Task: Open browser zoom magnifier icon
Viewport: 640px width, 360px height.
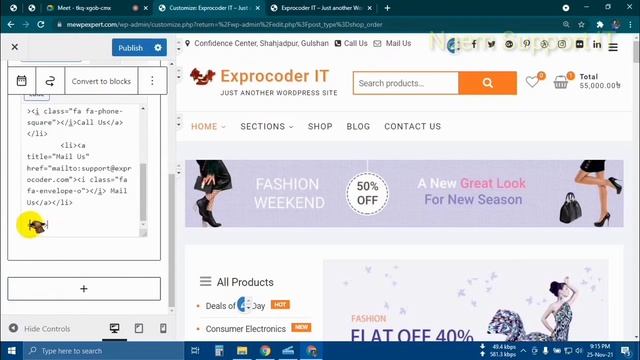Action: click(566, 24)
